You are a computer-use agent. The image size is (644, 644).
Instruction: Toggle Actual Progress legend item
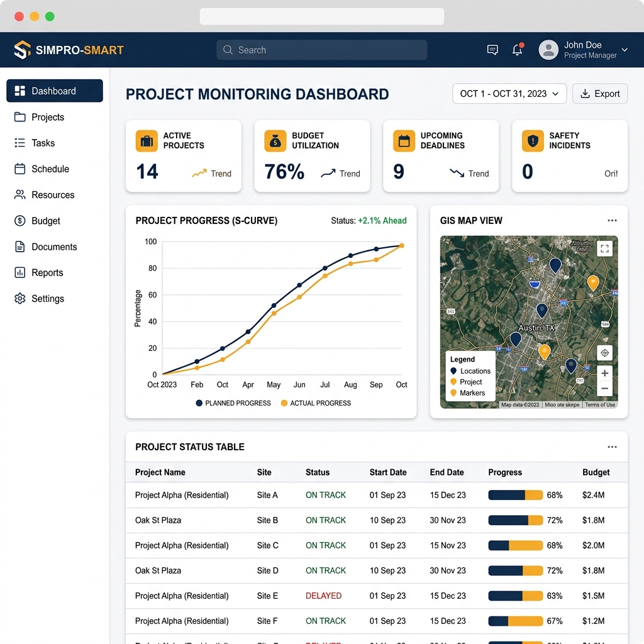point(316,403)
